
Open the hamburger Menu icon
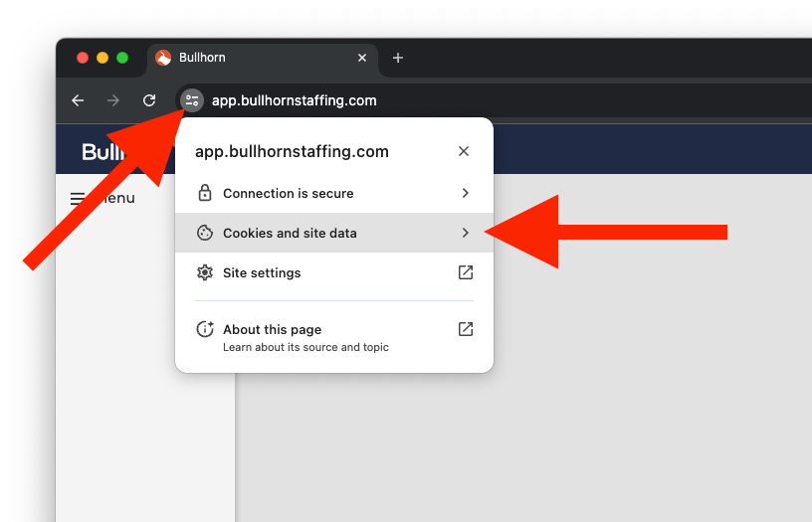point(78,198)
